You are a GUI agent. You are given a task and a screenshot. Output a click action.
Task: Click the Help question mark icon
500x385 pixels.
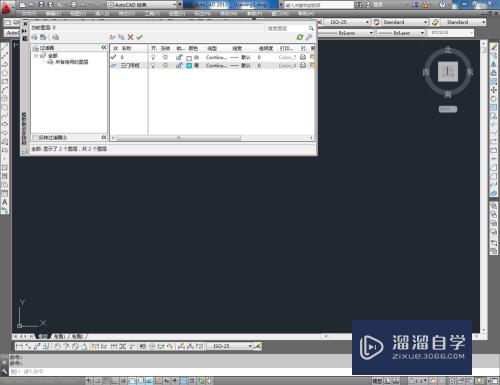pyautogui.click(x=442, y=5)
